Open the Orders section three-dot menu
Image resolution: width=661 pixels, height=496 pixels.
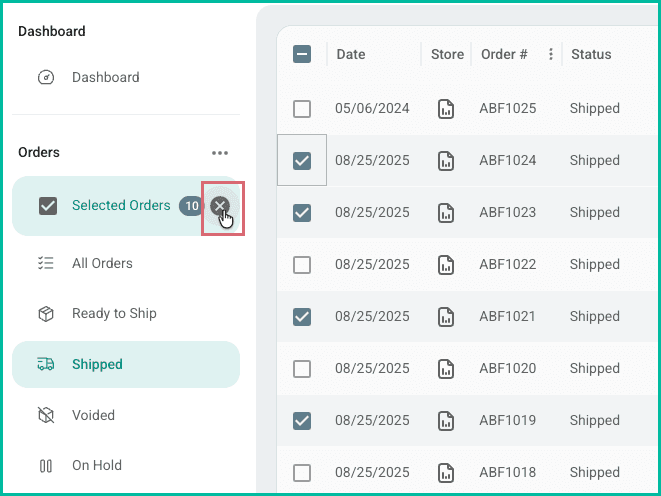(220, 153)
